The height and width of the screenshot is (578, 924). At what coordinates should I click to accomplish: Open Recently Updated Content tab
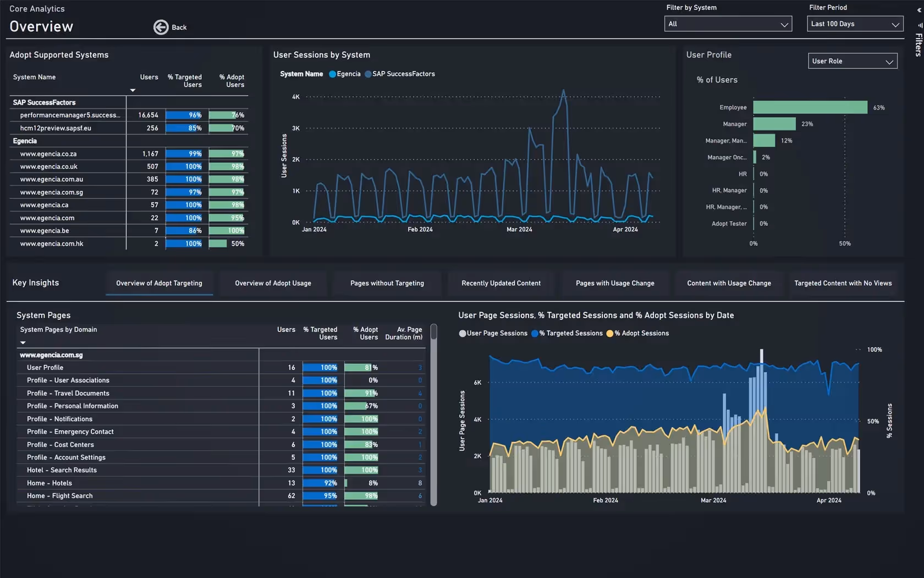point(501,283)
